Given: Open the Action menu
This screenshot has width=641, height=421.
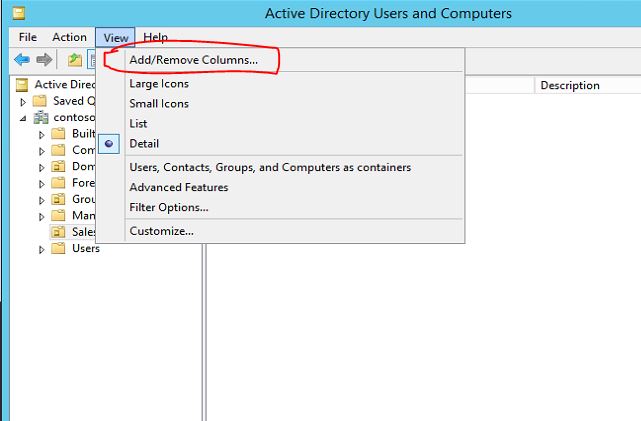Looking at the screenshot, I should pos(69,37).
